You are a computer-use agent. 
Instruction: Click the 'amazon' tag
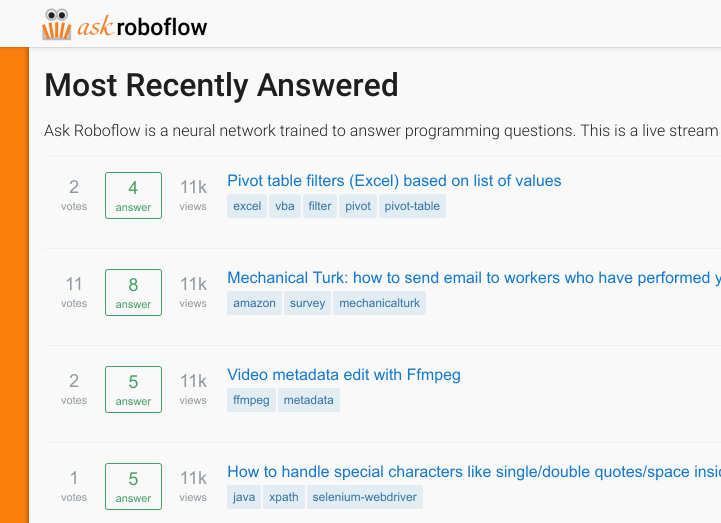click(254, 304)
